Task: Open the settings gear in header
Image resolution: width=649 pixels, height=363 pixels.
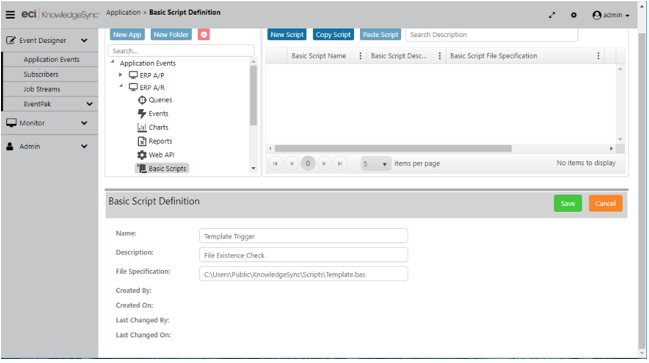Action: (573, 15)
